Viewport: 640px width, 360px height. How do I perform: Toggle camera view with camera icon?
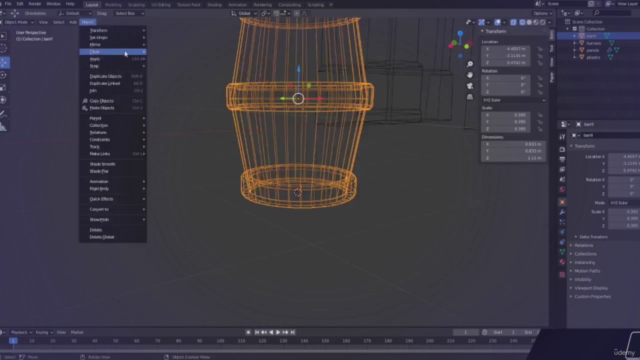pyautogui.click(x=470, y=86)
